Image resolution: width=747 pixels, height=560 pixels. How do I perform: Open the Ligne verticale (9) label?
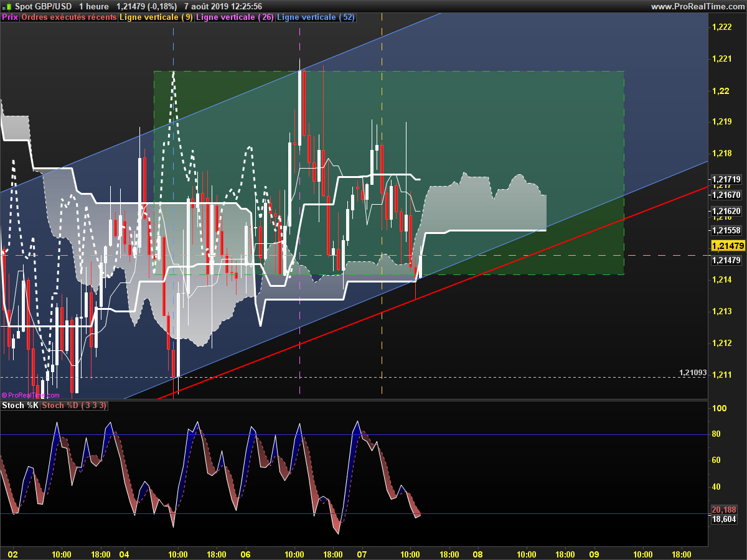(x=156, y=17)
